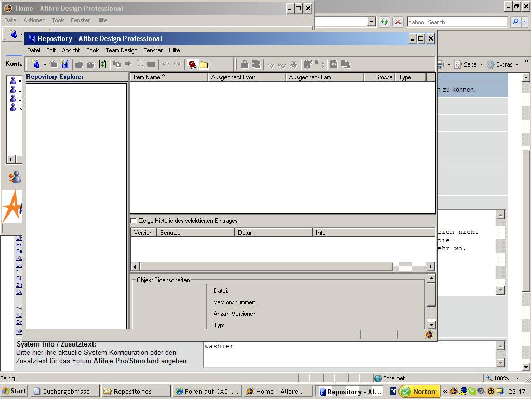This screenshot has height=399, width=532.
Task: Click the notepad with pencil icon
Action: 308,64
